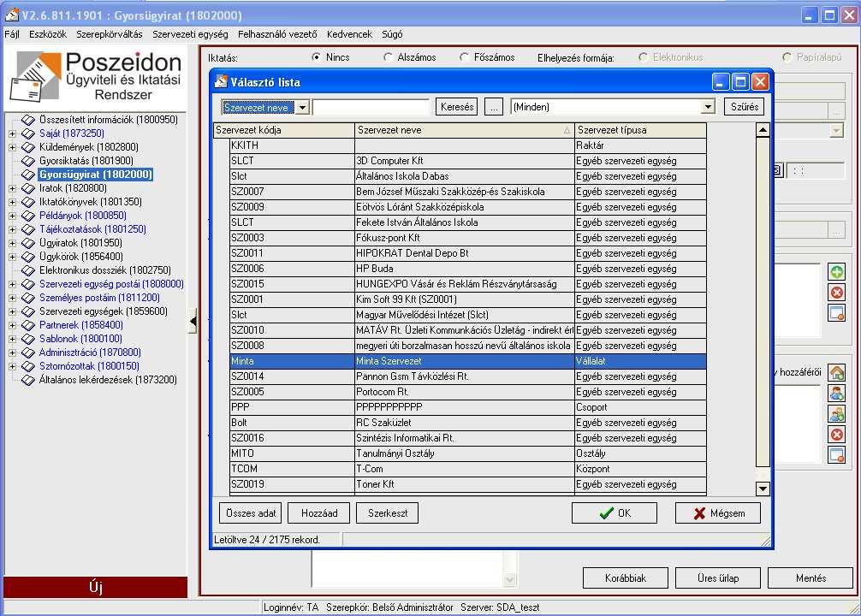
Task: Click the icon beside Saját (1873250)
Action: coord(28,133)
